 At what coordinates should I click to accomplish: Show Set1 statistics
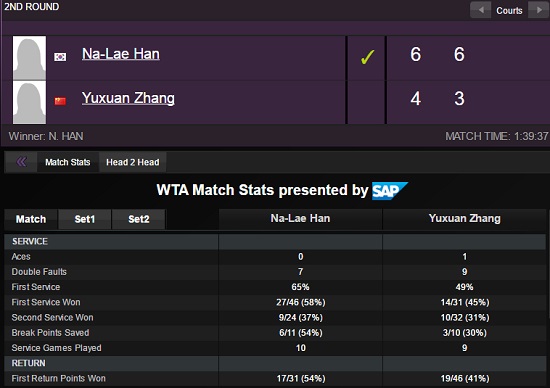click(x=85, y=219)
